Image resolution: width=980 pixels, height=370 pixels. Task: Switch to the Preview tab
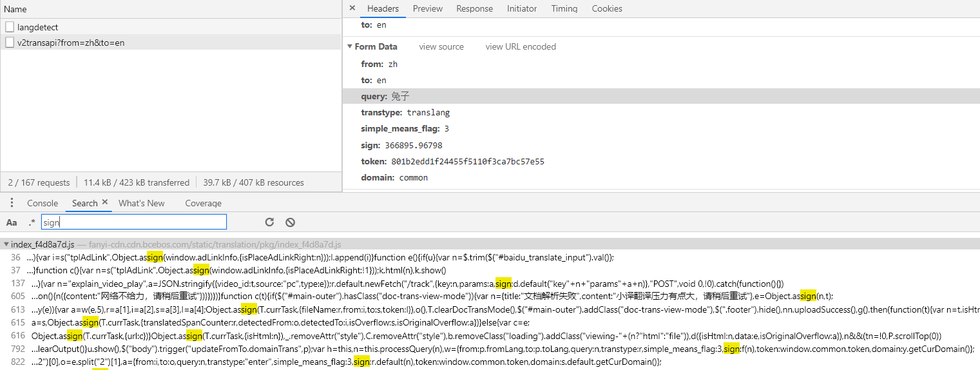pyautogui.click(x=427, y=8)
